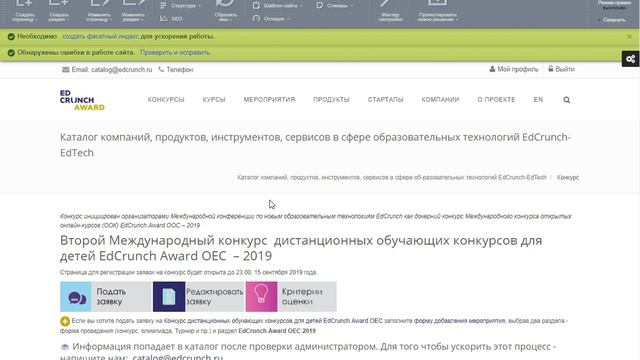This screenshot has height=360, width=640.
Task: Click the lock icon beside Выйти
Action: coord(551,69)
